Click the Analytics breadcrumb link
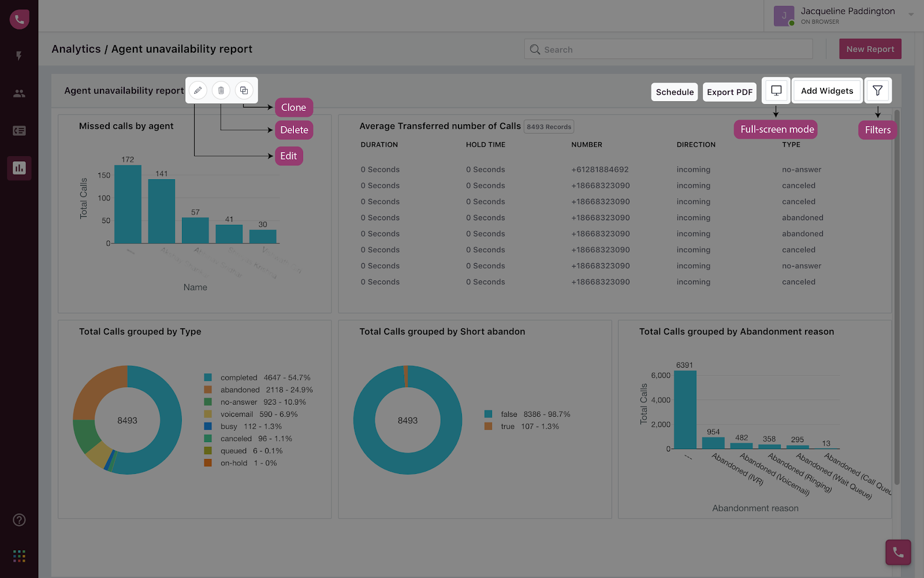This screenshot has width=924, height=578. (76, 49)
